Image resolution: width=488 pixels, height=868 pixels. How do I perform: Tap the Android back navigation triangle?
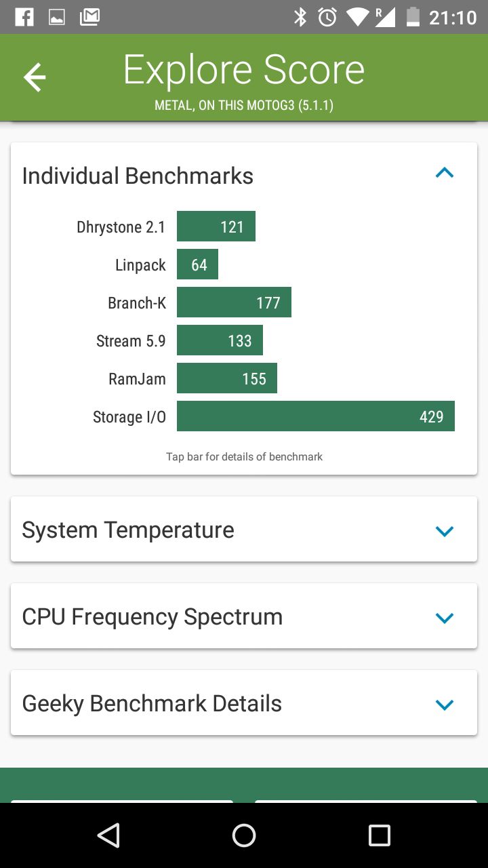(x=108, y=835)
